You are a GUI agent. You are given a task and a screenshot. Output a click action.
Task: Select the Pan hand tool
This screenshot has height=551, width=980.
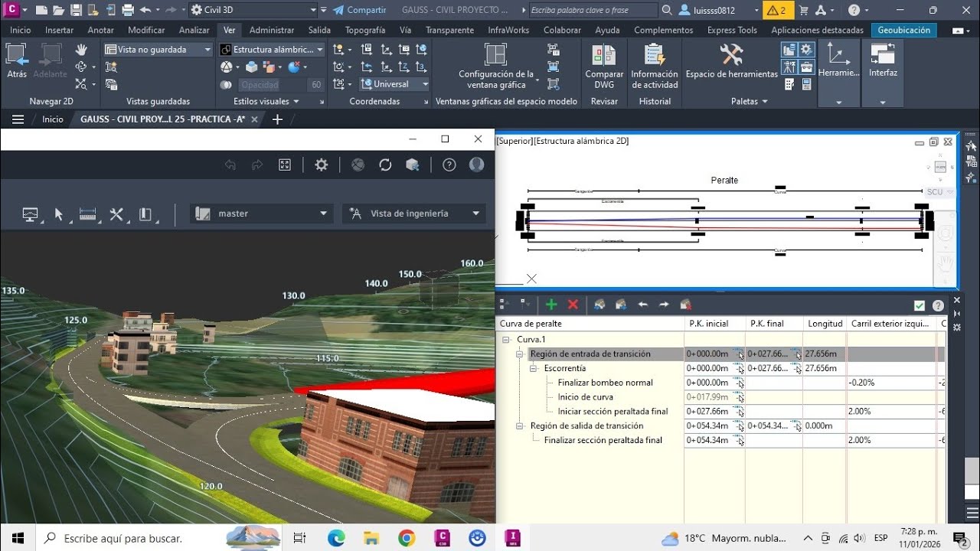[x=81, y=50]
